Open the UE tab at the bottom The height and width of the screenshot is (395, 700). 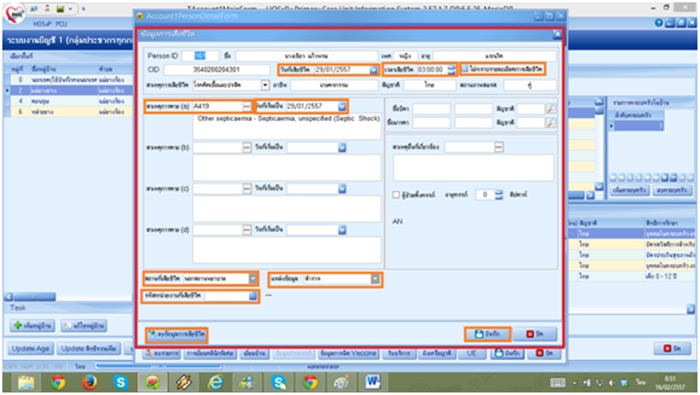tap(471, 353)
